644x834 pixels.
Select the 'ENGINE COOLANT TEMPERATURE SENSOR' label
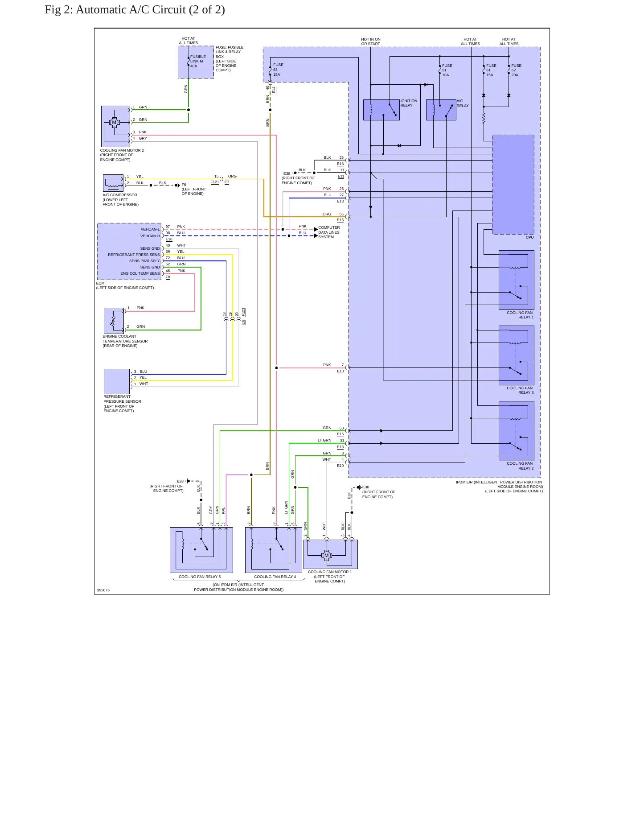[125, 339]
